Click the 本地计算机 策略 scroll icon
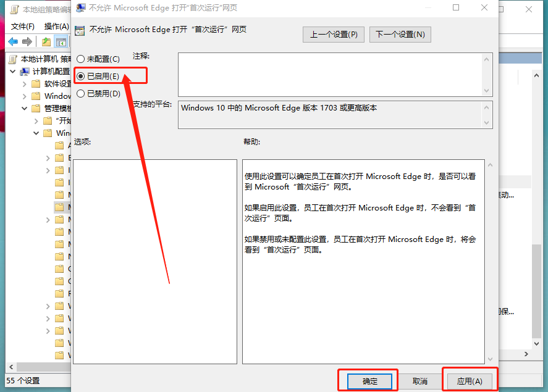This screenshot has width=548, height=392. (x=12, y=59)
